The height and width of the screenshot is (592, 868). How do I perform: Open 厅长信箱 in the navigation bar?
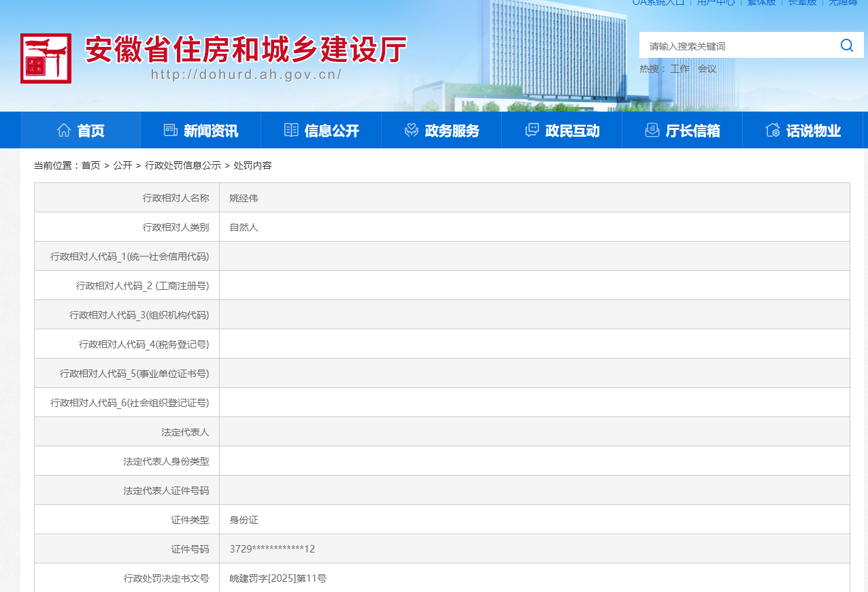[x=682, y=131]
